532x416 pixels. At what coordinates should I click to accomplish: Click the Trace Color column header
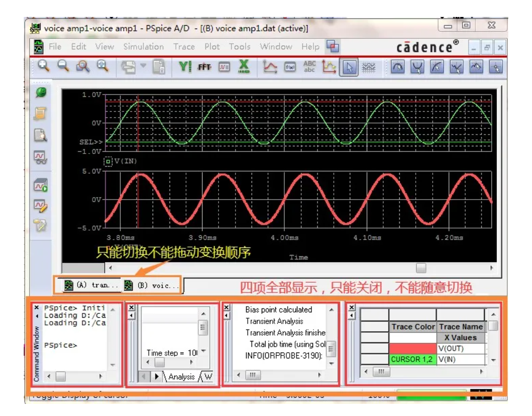click(x=413, y=327)
